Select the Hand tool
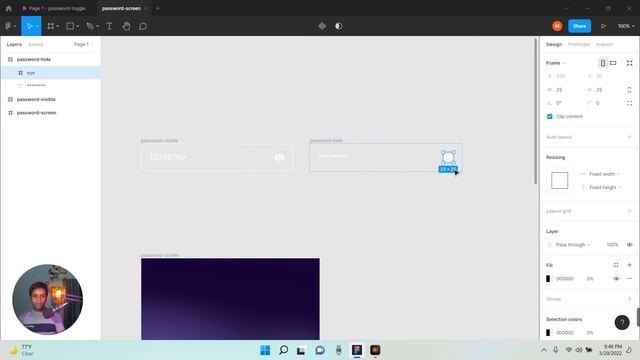The height and width of the screenshot is (360, 640). [126, 26]
